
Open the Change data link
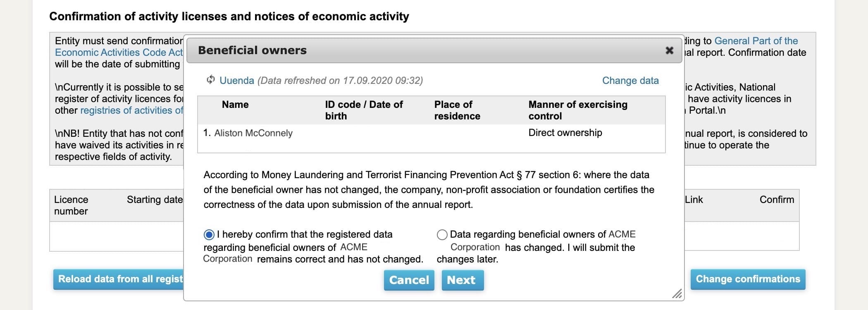(630, 81)
